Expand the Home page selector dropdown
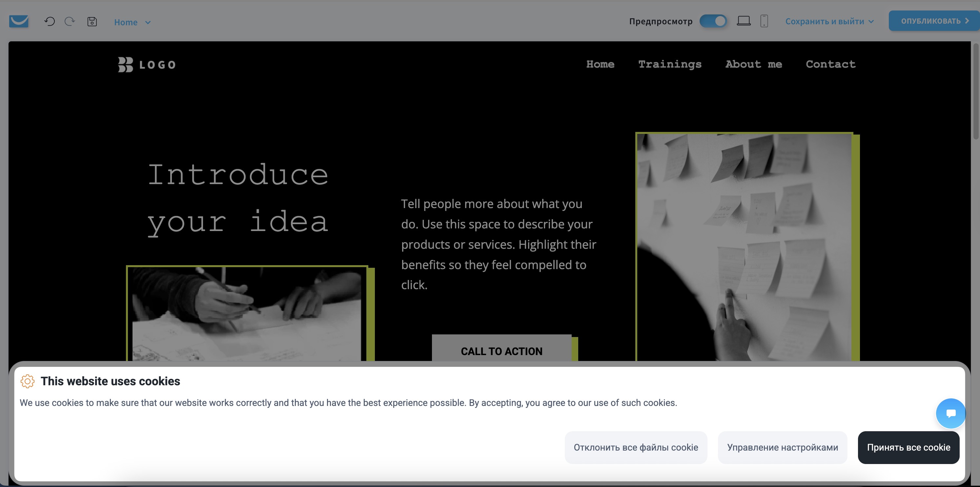 point(133,22)
